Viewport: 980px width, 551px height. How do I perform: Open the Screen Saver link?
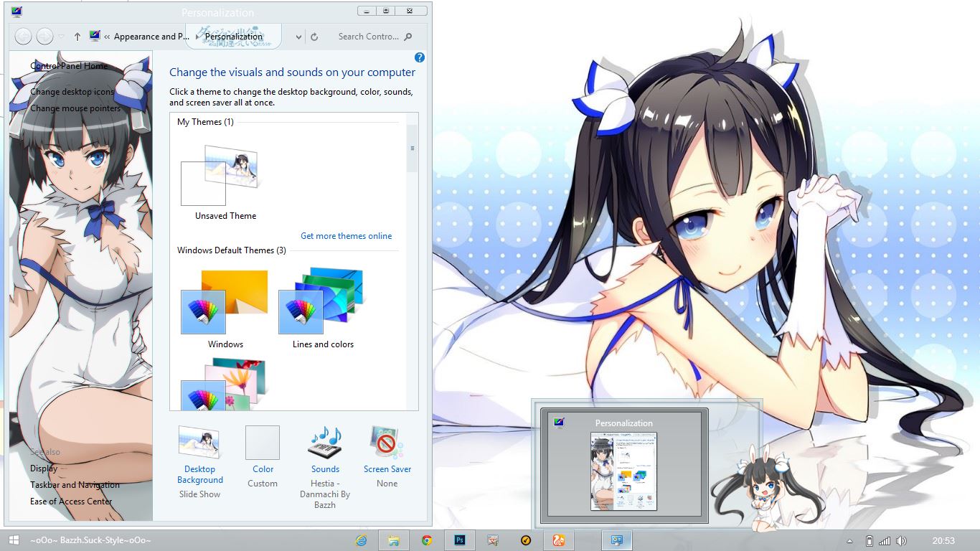387,469
